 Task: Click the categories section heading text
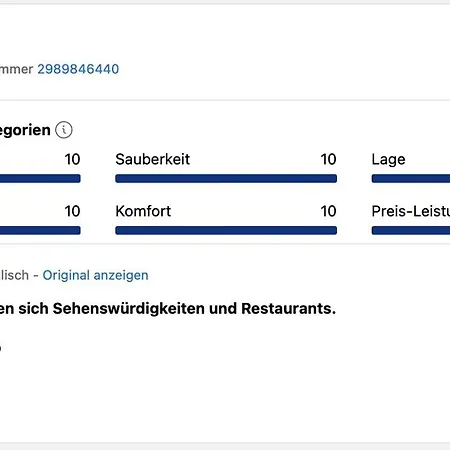pos(25,130)
